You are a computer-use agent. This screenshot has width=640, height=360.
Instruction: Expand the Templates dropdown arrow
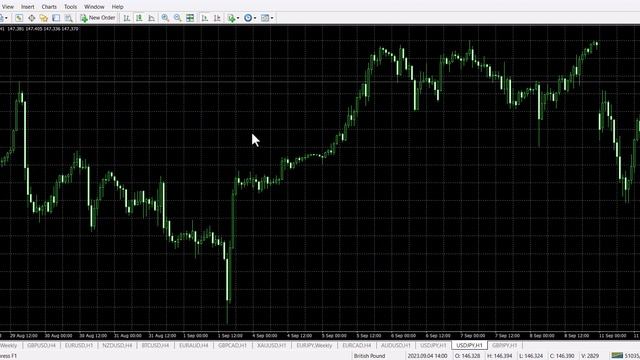[272, 18]
